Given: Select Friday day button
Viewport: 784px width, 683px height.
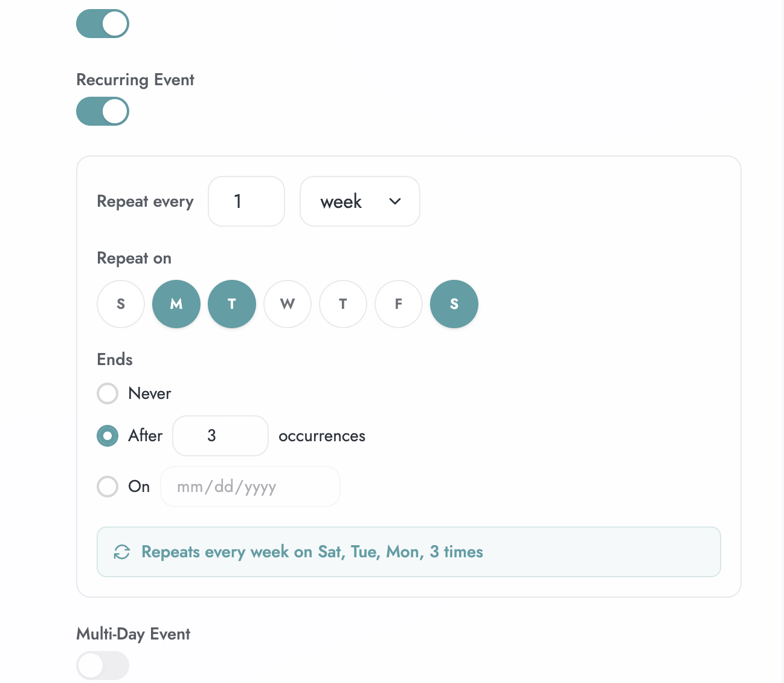Looking at the screenshot, I should pyautogui.click(x=399, y=304).
